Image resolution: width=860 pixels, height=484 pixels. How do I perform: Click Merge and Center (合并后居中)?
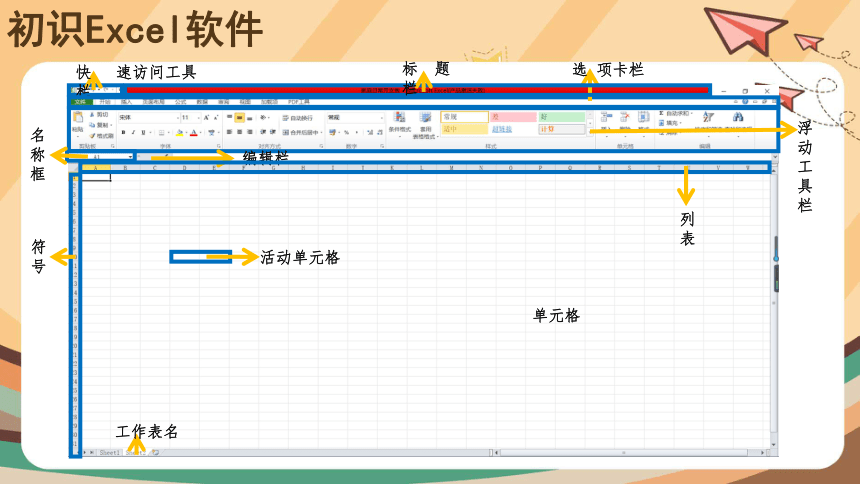coord(299,132)
